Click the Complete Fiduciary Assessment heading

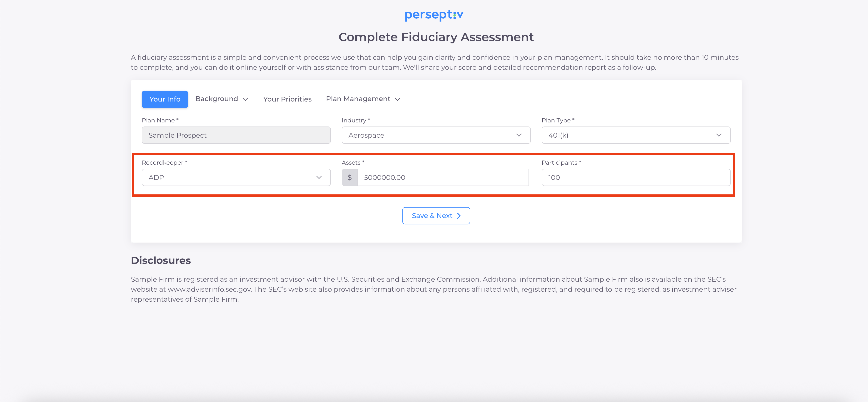point(436,37)
